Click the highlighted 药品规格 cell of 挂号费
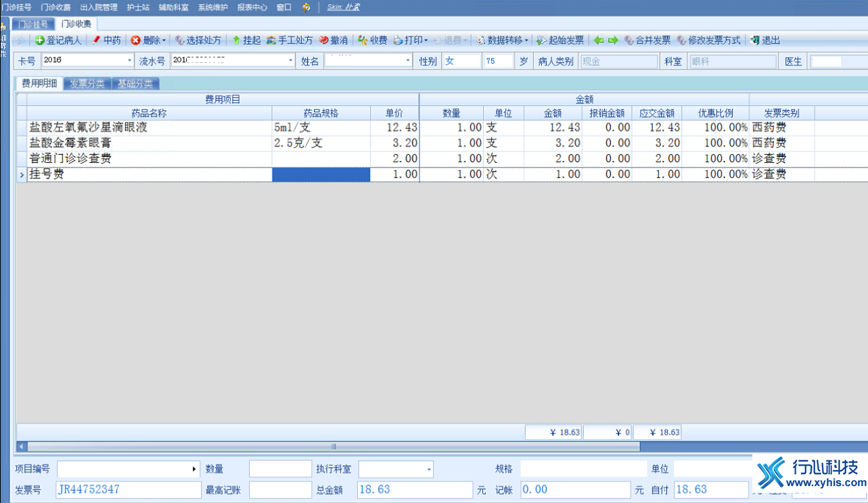This screenshot has height=503, width=868. [x=321, y=174]
